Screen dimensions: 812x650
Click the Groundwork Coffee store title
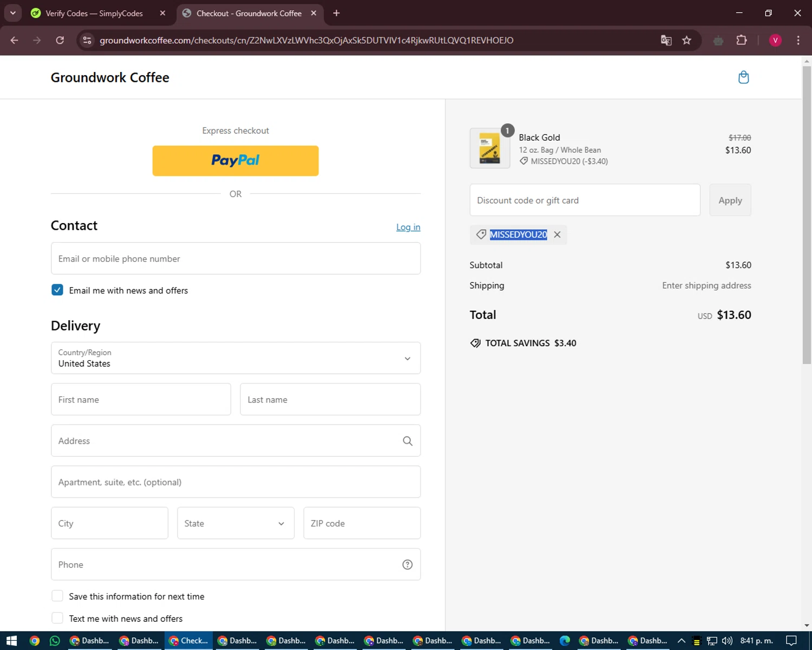pyautogui.click(x=110, y=77)
